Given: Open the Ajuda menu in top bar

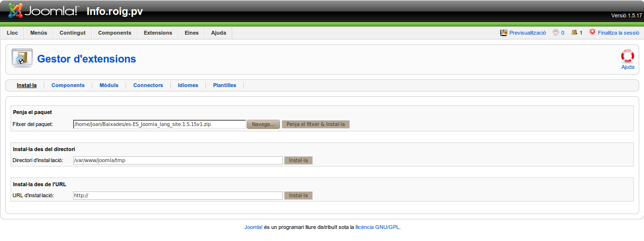Looking at the screenshot, I should 218,33.
